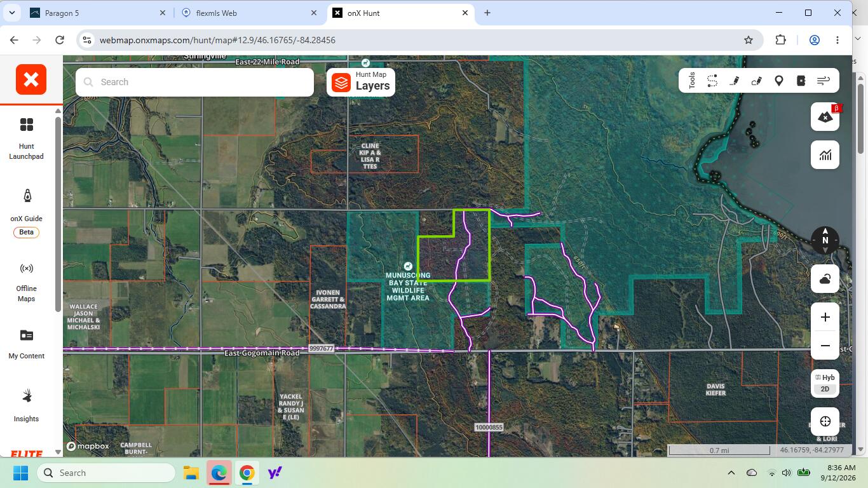This screenshot has width=868, height=488.
Task: Switch basemap via the Hyb button
Action: coord(825,377)
